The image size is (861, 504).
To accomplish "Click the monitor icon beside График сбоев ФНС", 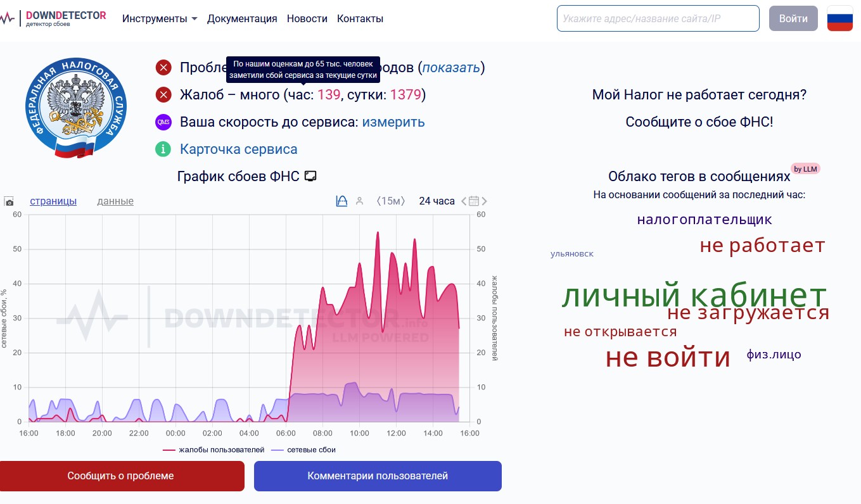I will [310, 176].
